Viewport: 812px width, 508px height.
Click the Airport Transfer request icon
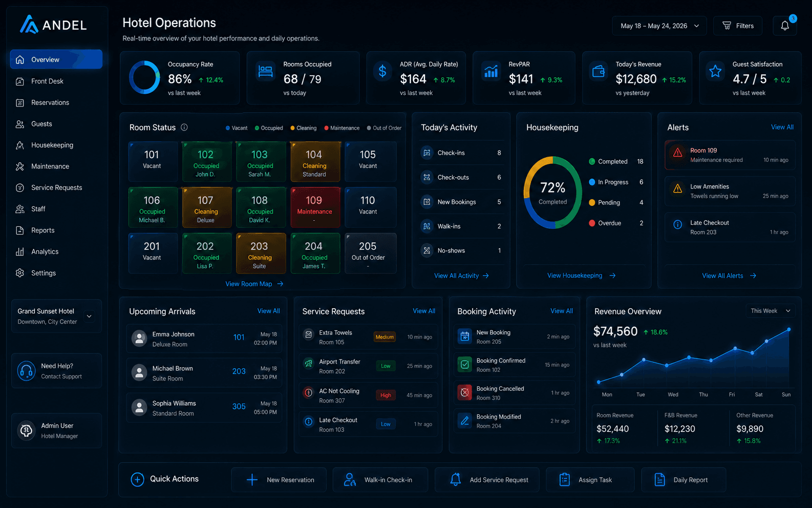(x=309, y=364)
